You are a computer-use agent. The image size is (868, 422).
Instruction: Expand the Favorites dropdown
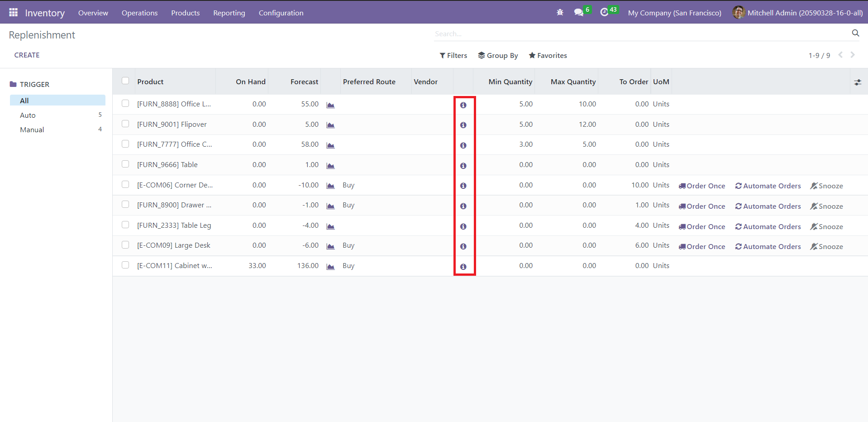pyautogui.click(x=548, y=55)
